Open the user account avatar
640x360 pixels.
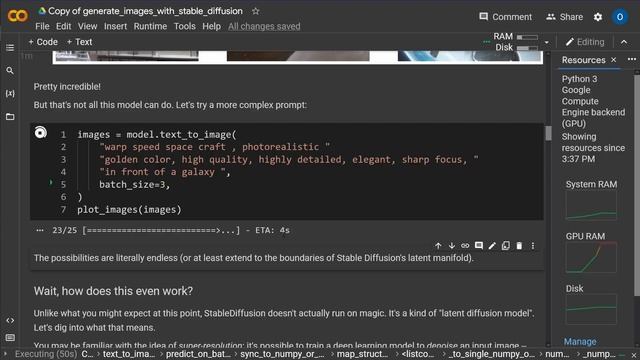pyautogui.click(x=620, y=17)
